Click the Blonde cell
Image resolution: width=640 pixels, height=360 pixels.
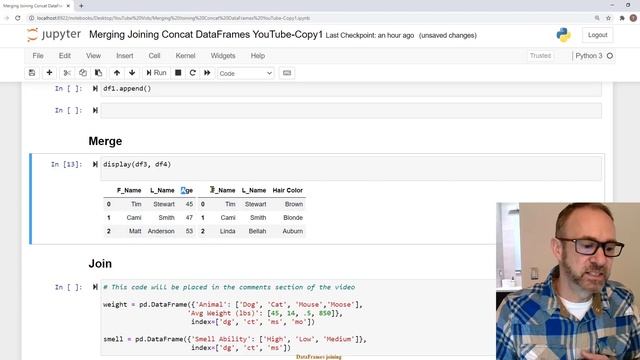[293, 218]
